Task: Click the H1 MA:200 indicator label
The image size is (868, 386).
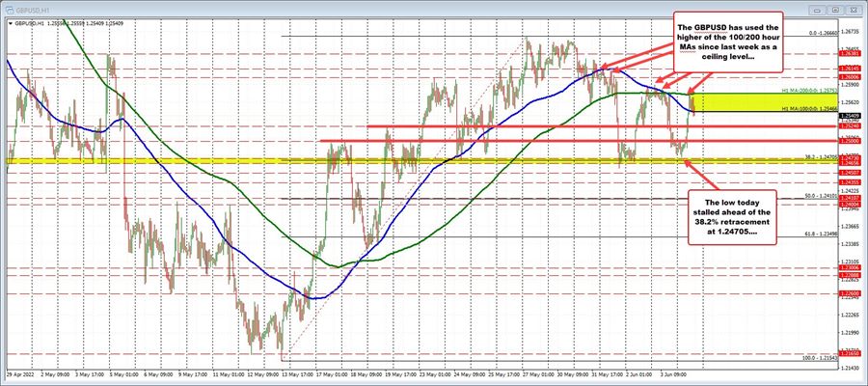Action: [808, 91]
